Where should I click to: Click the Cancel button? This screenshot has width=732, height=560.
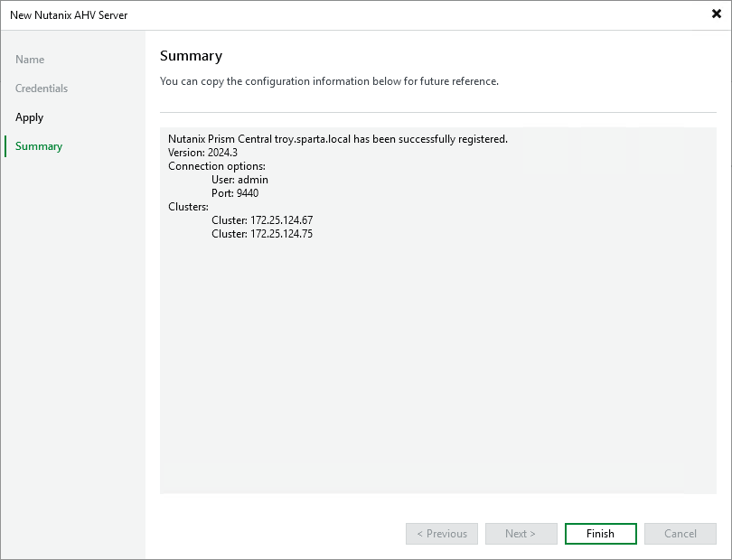(x=680, y=533)
